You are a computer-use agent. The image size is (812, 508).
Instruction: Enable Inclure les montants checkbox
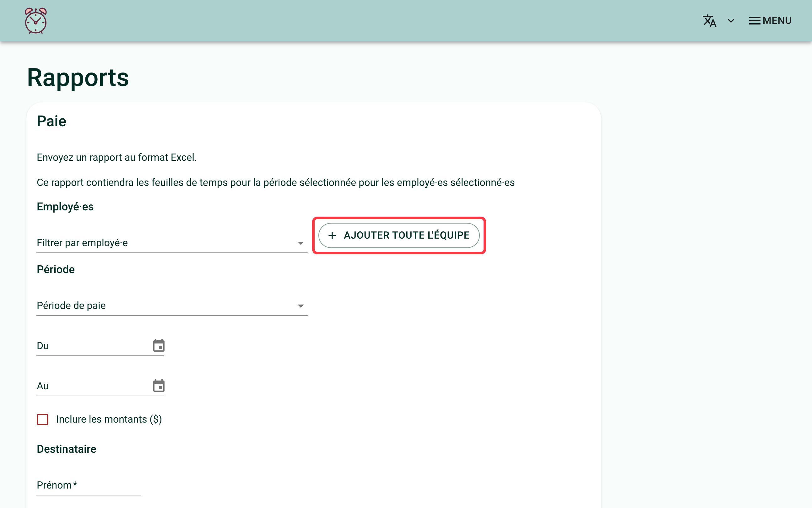[43, 419]
